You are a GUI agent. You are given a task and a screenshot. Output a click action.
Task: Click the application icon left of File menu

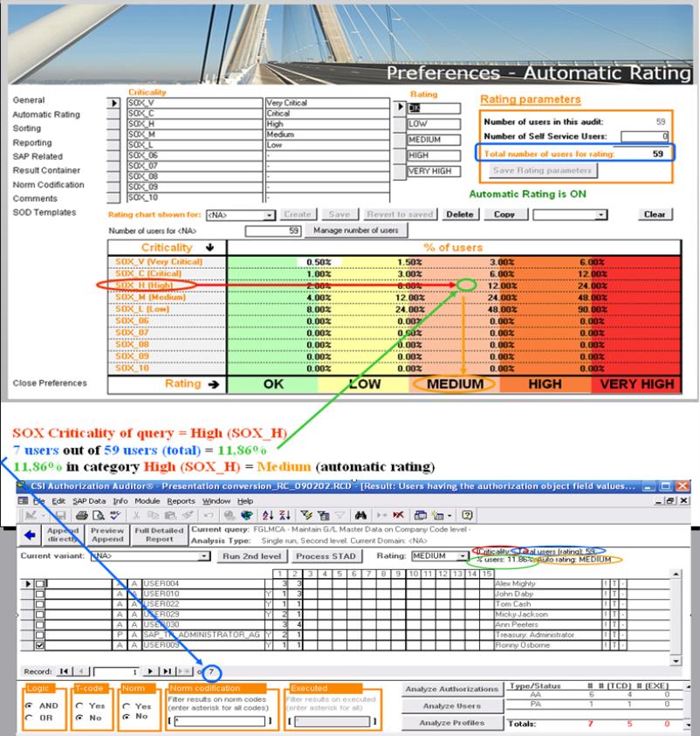23,501
